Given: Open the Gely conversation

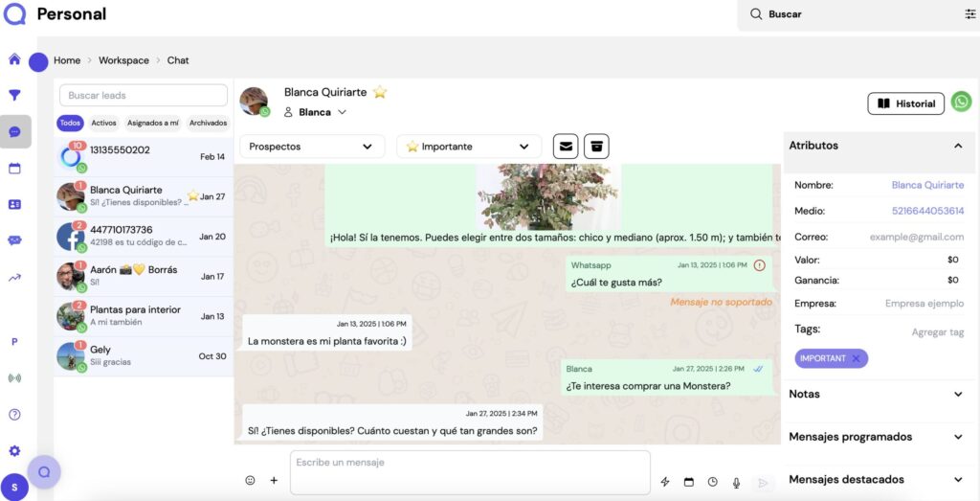Looking at the screenshot, I should click(x=144, y=356).
